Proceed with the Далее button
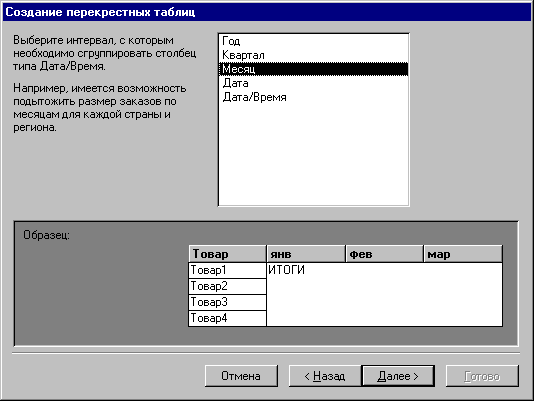 point(398,376)
